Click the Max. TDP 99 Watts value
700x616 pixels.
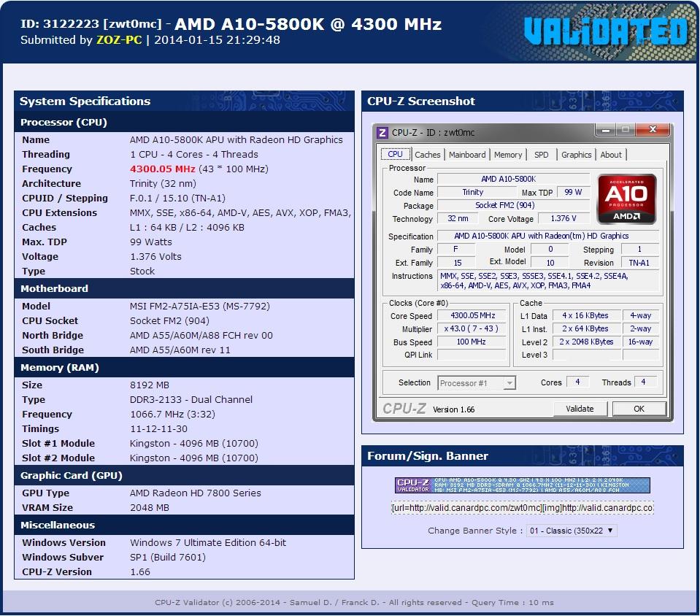151,242
